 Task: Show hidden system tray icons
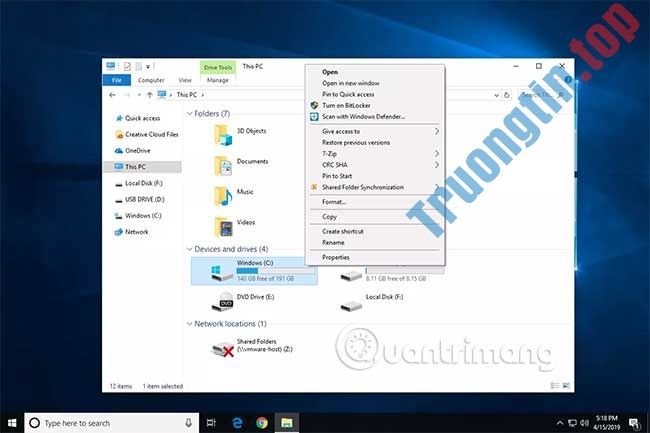[560, 423]
